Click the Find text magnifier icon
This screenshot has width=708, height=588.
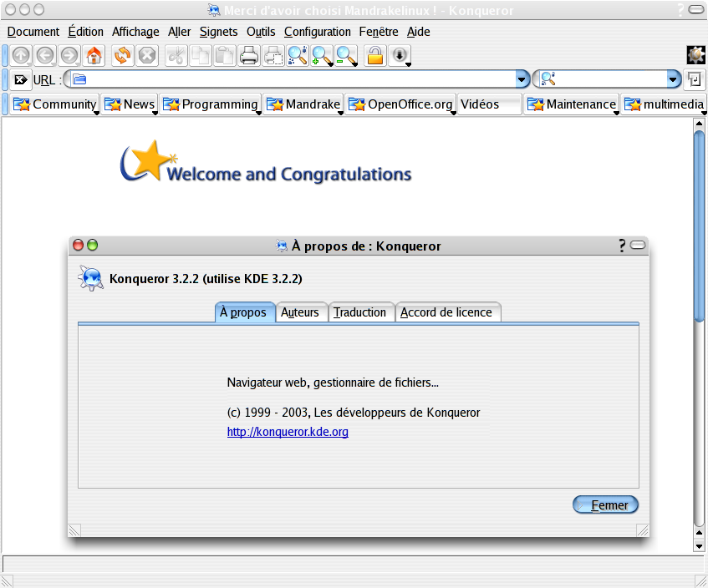[x=298, y=55]
